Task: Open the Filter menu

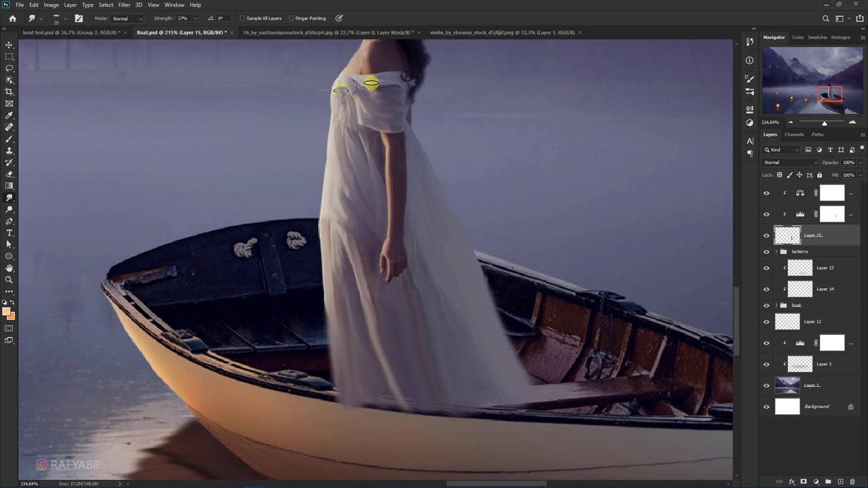Action: click(124, 5)
